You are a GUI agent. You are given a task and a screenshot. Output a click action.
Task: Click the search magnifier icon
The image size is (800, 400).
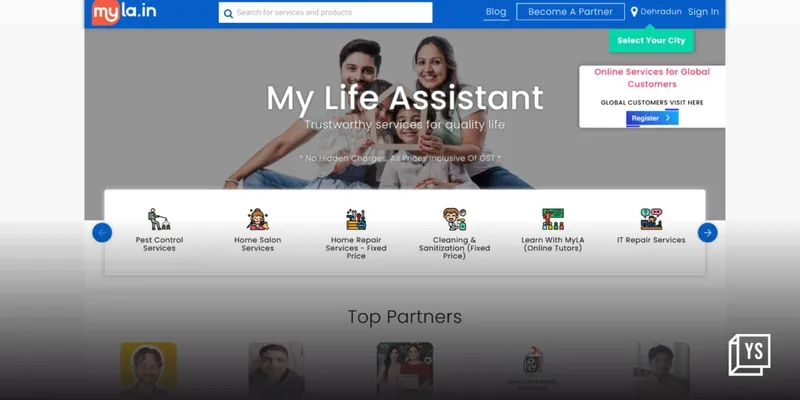tap(228, 13)
